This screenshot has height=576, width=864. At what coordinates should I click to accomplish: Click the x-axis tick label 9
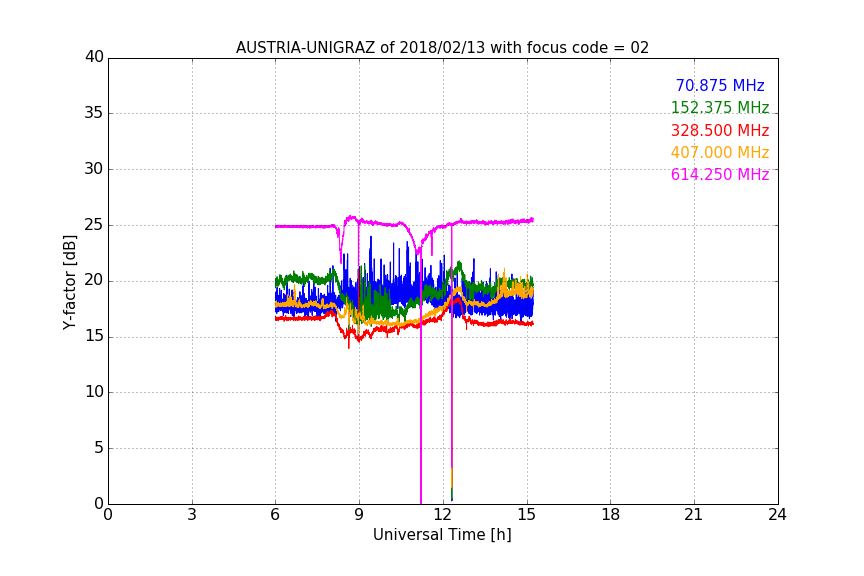coord(359,515)
